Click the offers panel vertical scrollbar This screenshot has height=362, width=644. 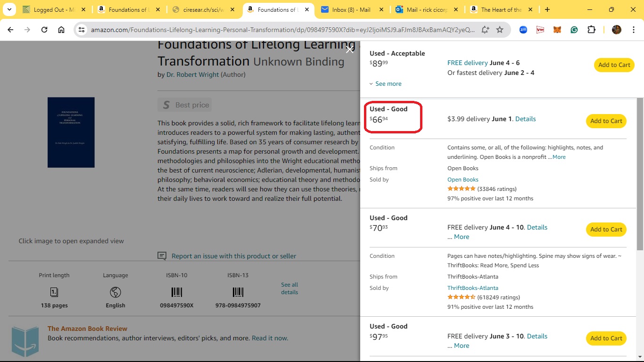[x=640, y=174]
